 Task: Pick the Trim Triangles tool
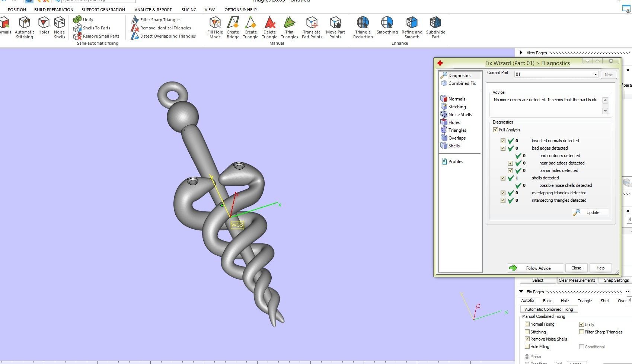pos(289,28)
